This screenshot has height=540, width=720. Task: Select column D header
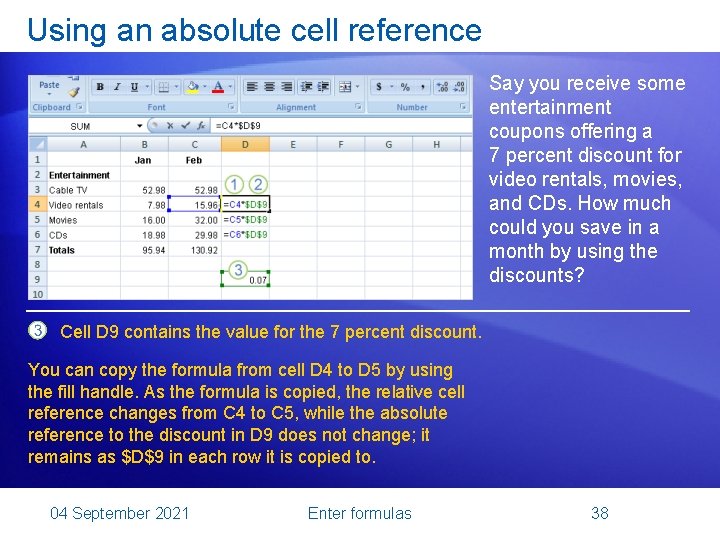(245, 145)
